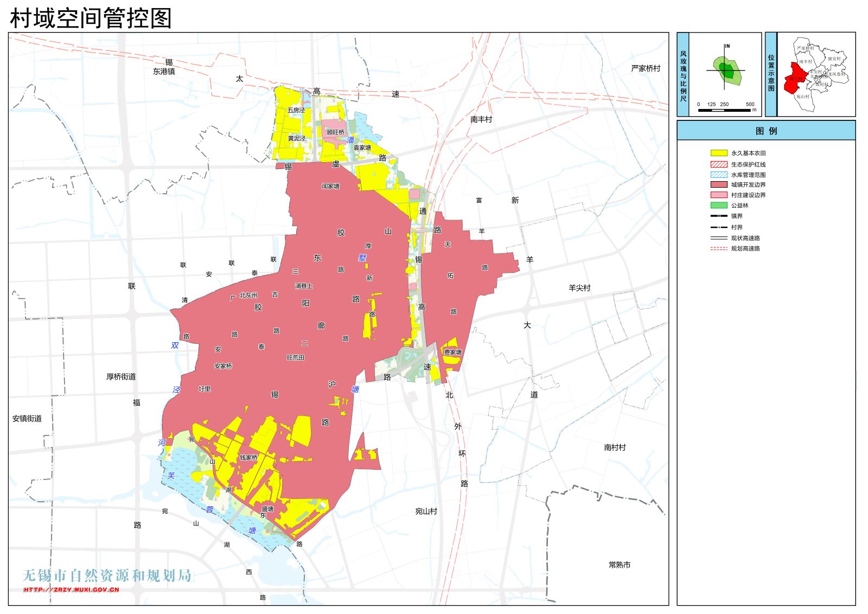Screen dimensions: 868x614
Task: Click the north arrow N marker
Action: click(x=727, y=46)
